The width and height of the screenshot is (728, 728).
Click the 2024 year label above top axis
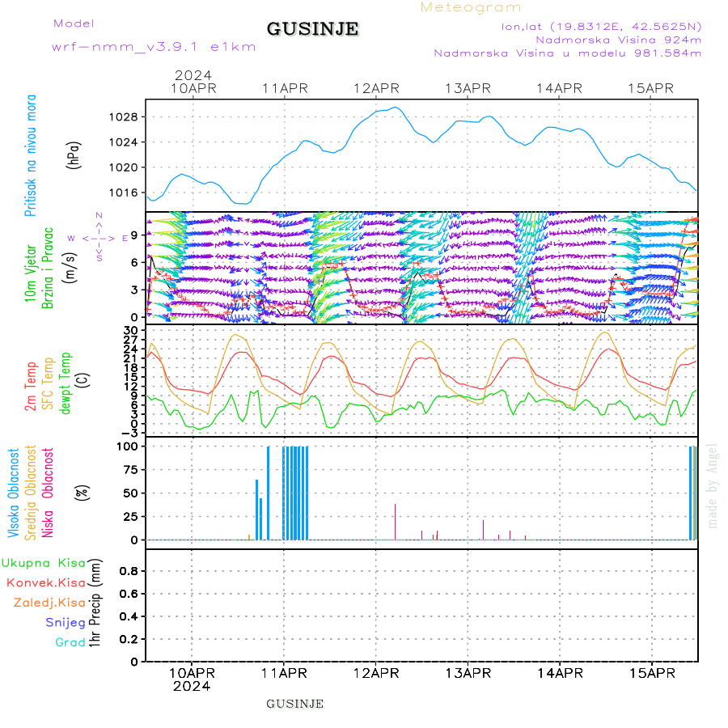click(x=193, y=75)
